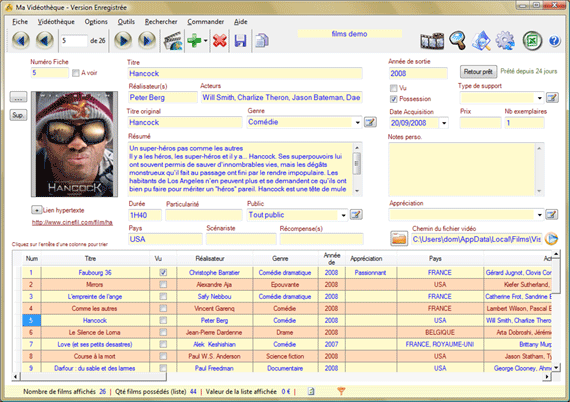Open the Rechercher menu
This screenshot has width=570, height=402.
(161, 22)
